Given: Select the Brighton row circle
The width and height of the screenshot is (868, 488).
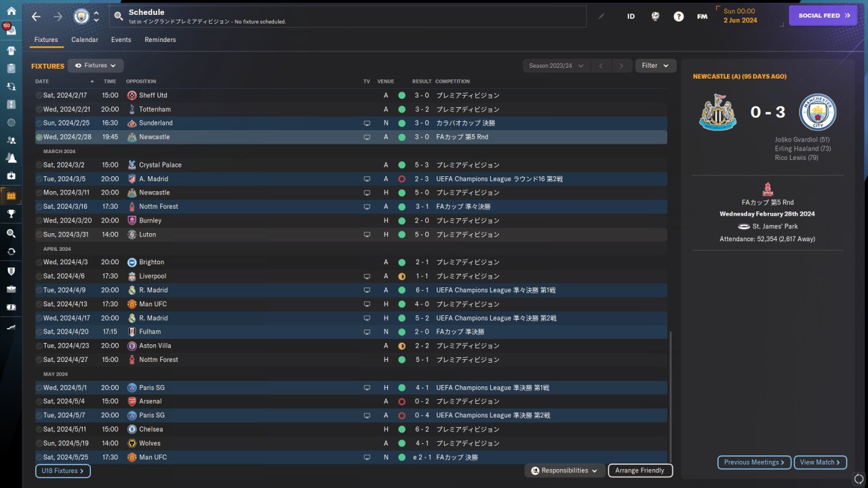Looking at the screenshot, I should pyautogui.click(x=39, y=262).
